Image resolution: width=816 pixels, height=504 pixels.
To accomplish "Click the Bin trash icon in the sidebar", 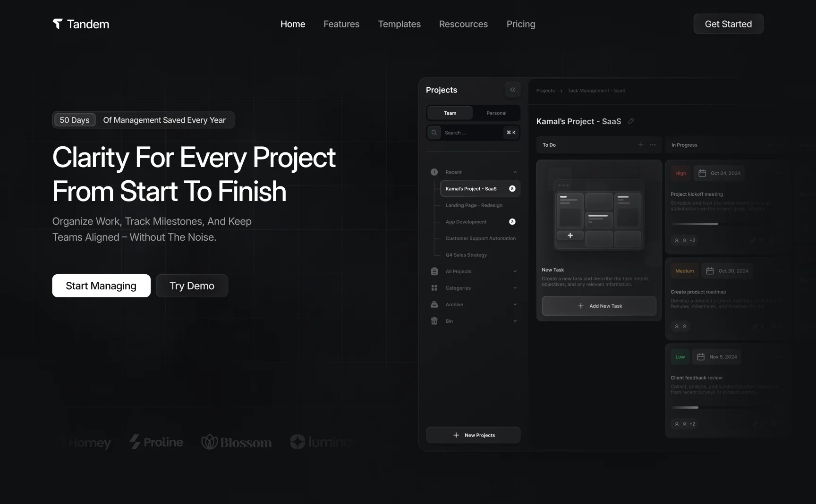I will [434, 321].
